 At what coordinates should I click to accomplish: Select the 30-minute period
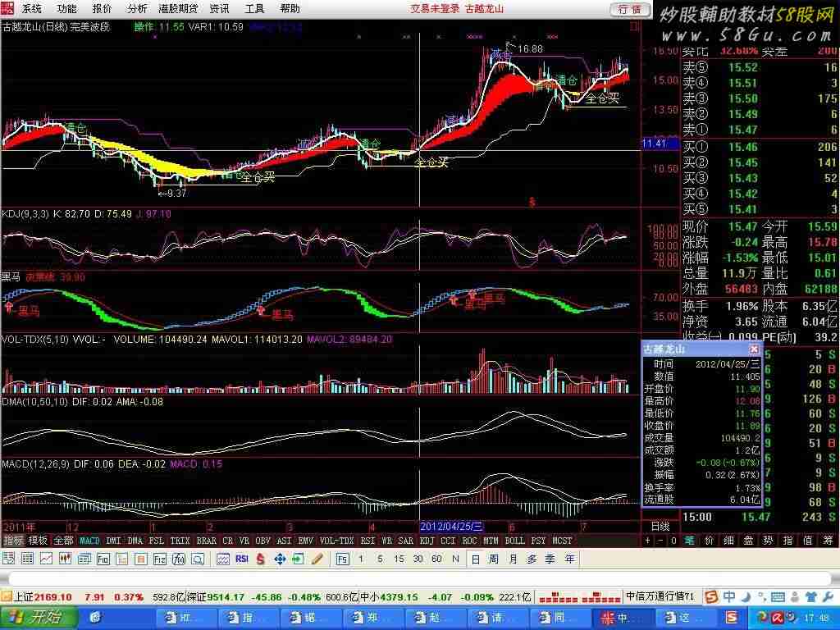[418, 559]
